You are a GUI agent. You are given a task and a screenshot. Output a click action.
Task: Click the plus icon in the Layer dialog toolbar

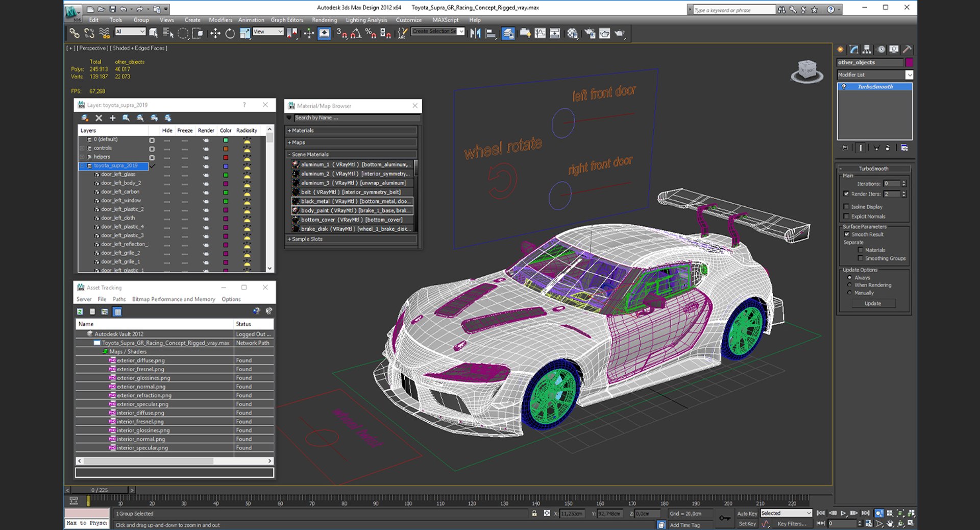(113, 118)
